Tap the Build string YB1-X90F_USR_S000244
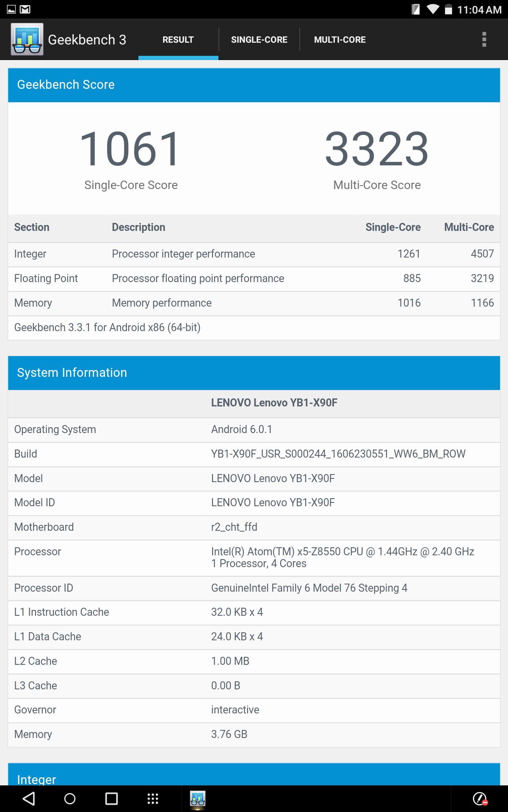508x812 pixels. [338, 454]
